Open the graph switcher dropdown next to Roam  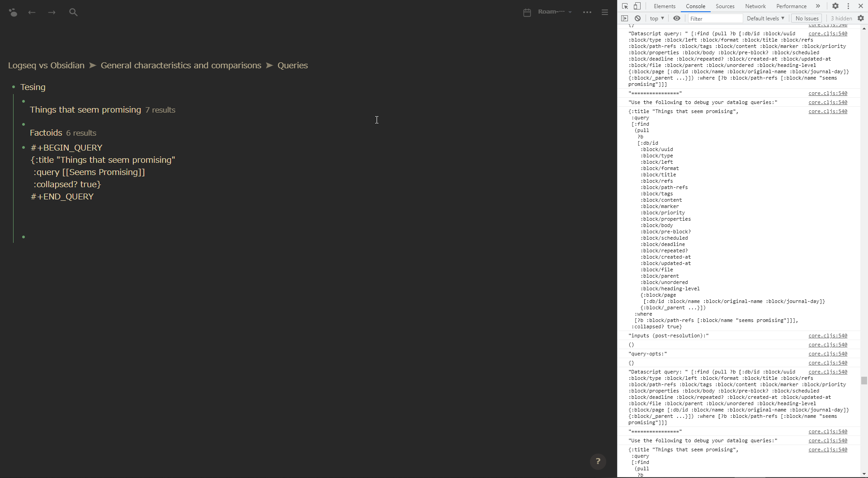coord(570,12)
